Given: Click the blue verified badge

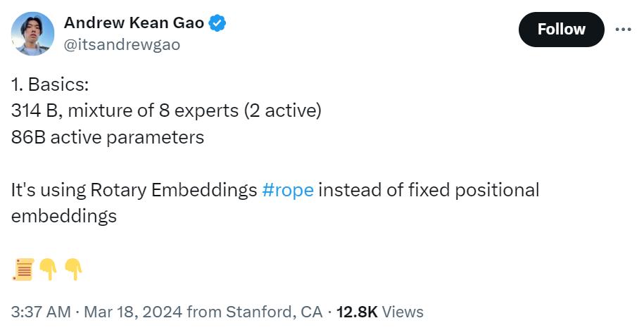Looking at the screenshot, I should tap(218, 23).
